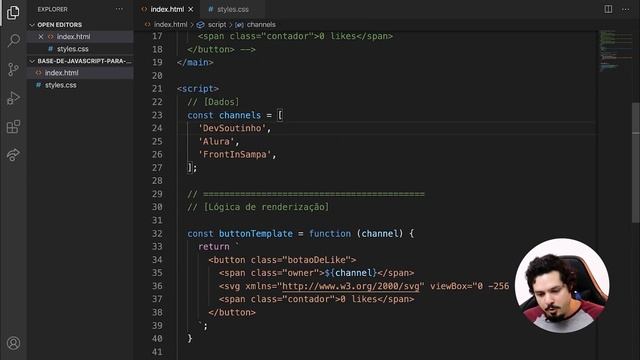
Task: Open the Explorer view in activity bar
Action: [13, 13]
